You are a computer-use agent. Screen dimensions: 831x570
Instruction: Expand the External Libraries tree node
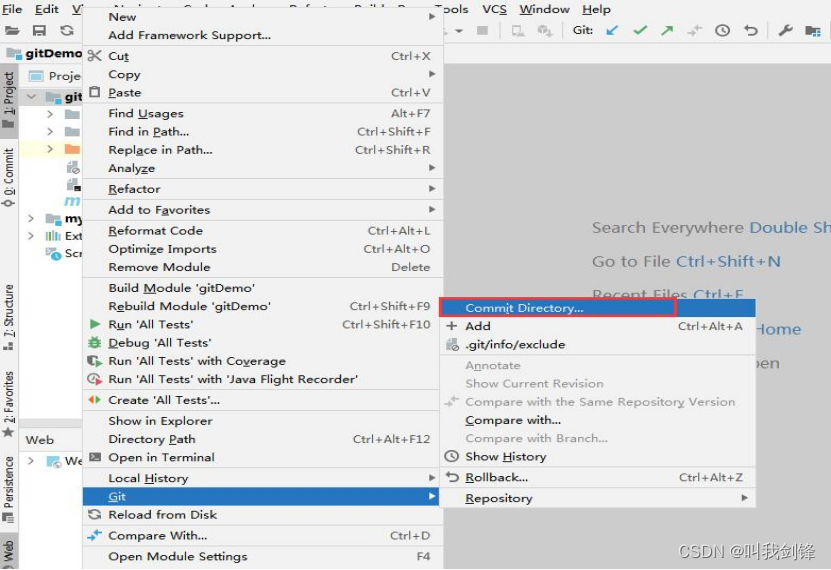[x=31, y=236]
